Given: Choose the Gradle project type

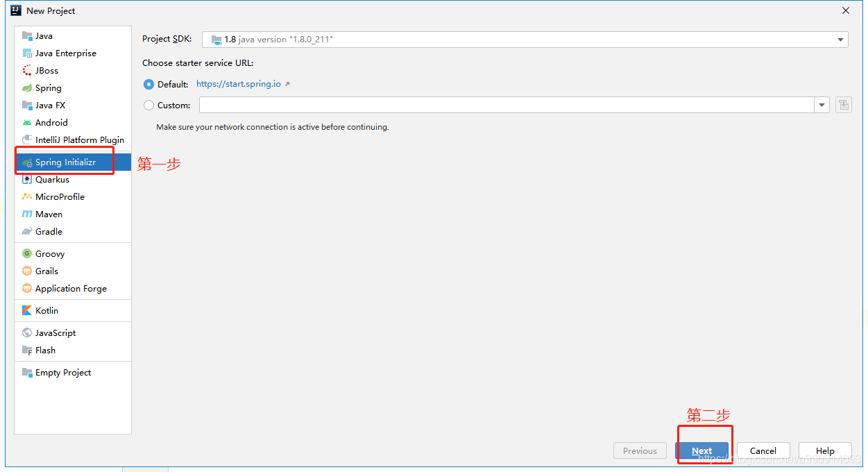Looking at the screenshot, I should coord(73,232).
